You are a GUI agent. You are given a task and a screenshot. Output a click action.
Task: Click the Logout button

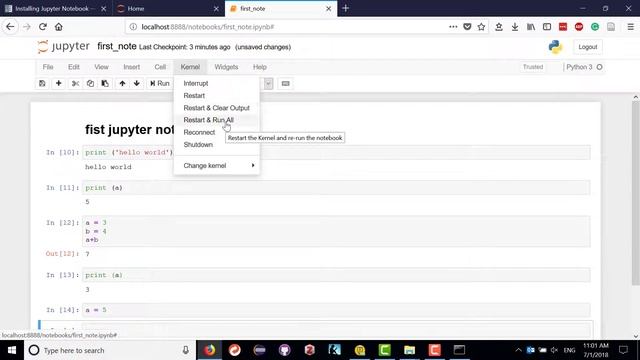point(587,47)
